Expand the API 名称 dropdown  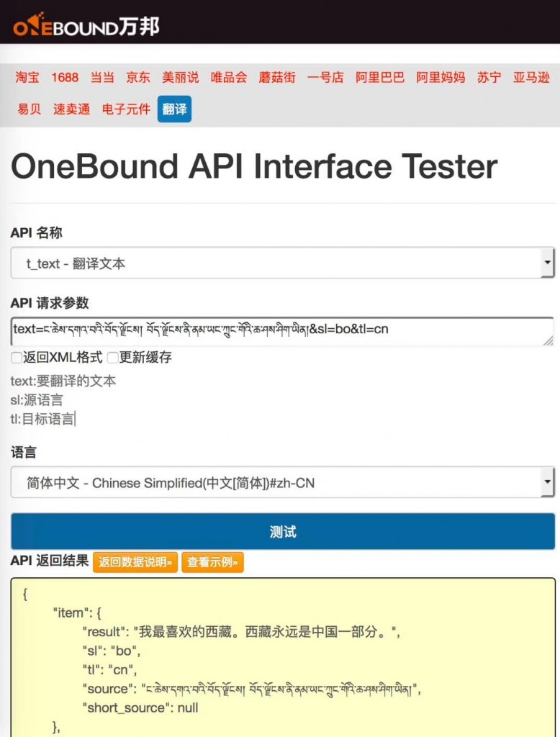282,263
